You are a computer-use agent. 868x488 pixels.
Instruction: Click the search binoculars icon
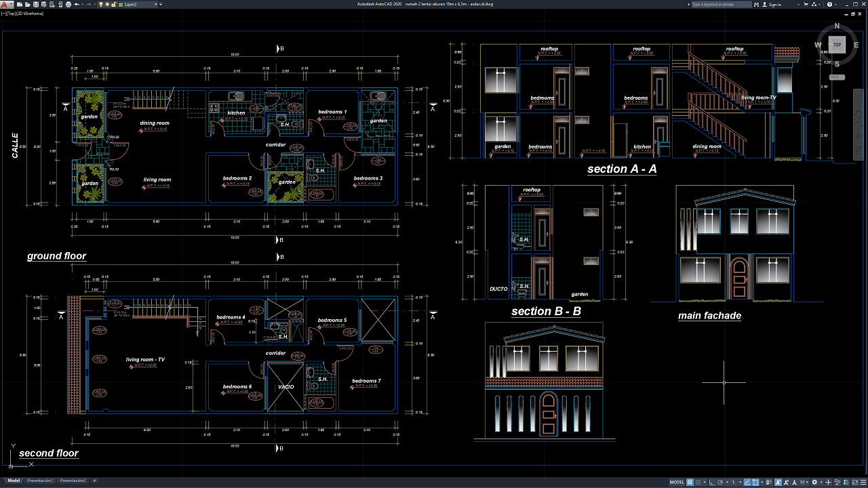pos(756,4)
